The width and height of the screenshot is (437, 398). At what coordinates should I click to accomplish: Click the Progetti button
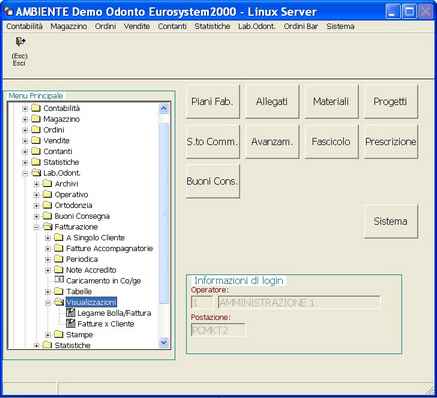pos(390,101)
